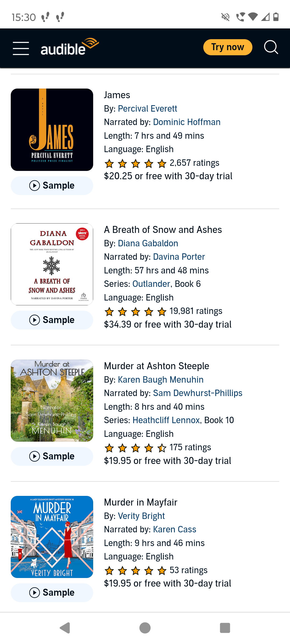Tap the Murder in Mayfair cover art
Screen dimensions: 290x644
coord(52,537)
